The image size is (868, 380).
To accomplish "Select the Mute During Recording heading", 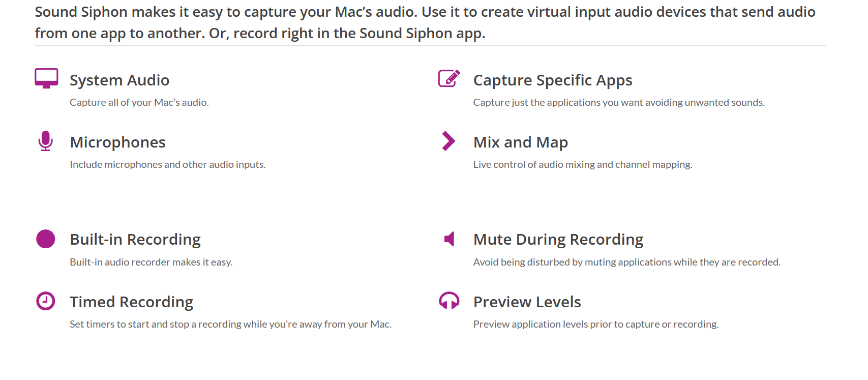I will 558,240.
